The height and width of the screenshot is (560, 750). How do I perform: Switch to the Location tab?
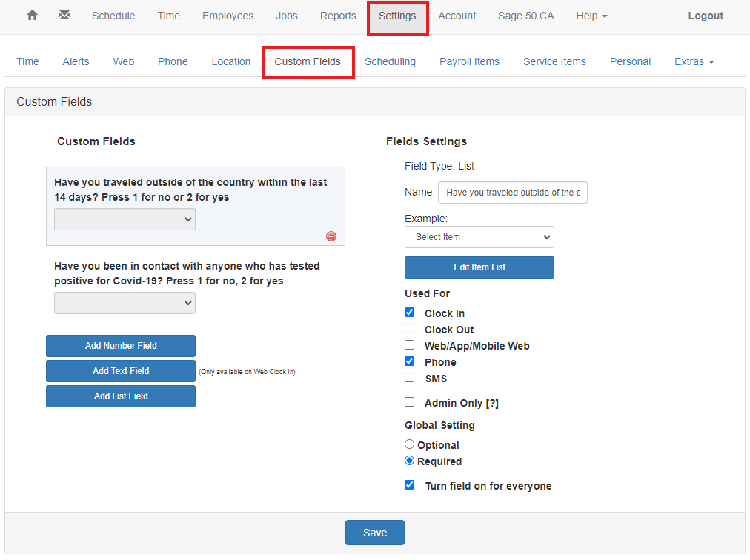coord(231,61)
